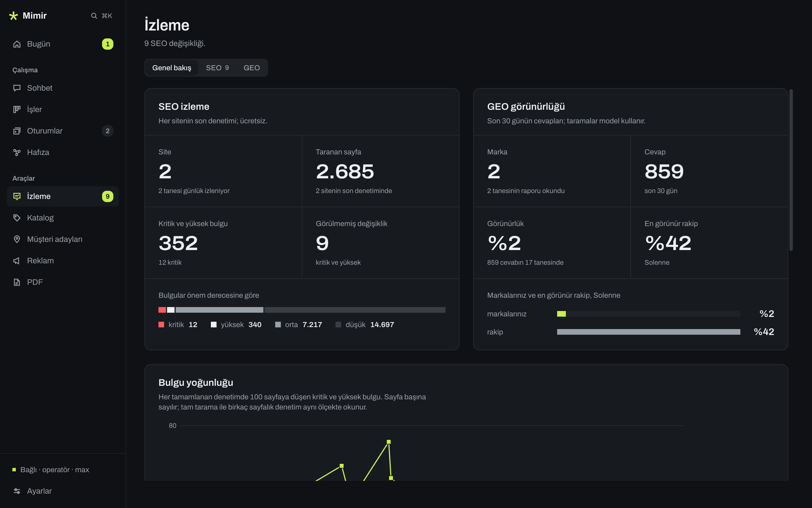Go to Sohbet in the sidebar

pyautogui.click(x=63, y=88)
